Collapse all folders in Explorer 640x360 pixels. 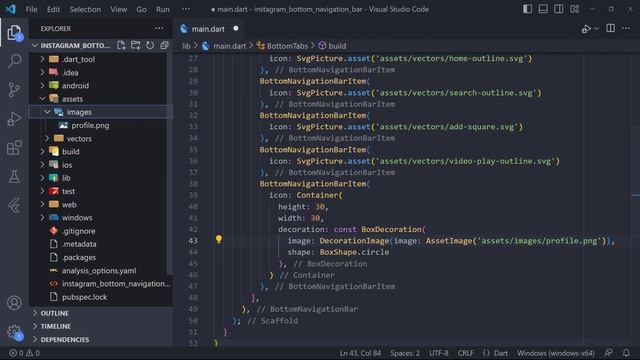[164, 45]
